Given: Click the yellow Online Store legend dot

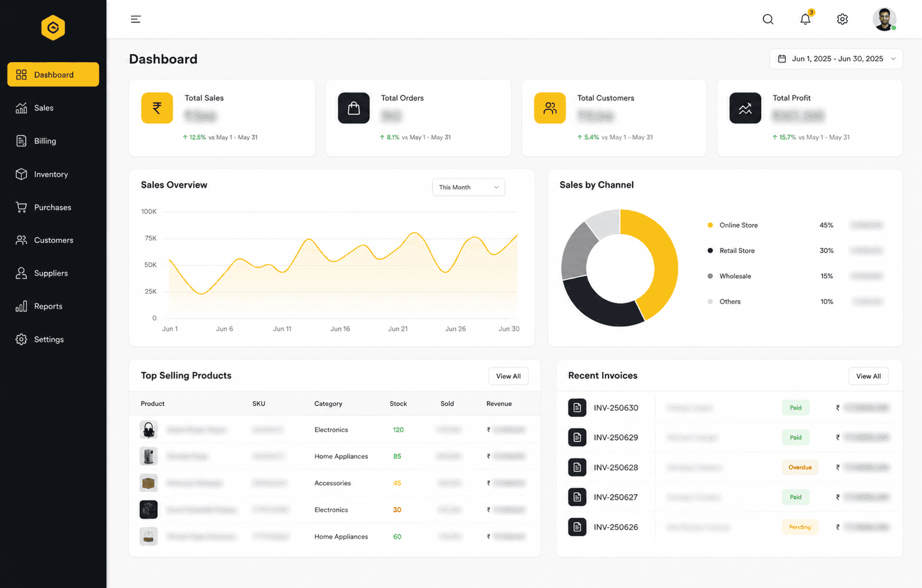Looking at the screenshot, I should click(710, 225).
